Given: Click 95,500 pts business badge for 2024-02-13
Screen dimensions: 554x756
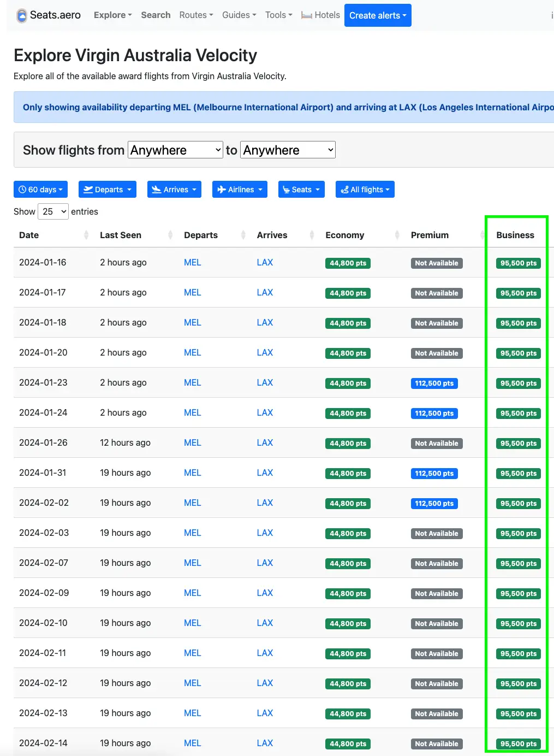Looking at the screenshot, I should pyautogui.click(x=519, y=714).
